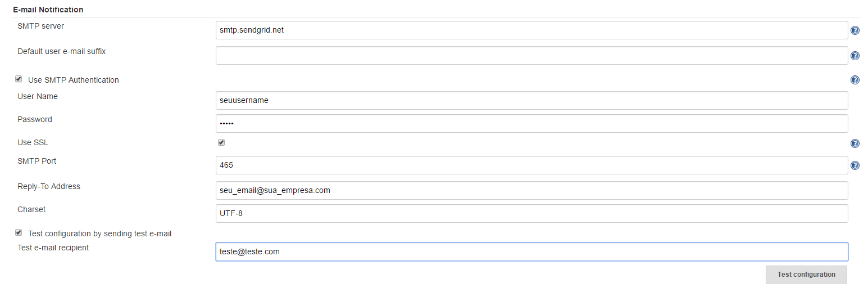Click the "Use SMTP Authentication" label text

coord(73,80)
